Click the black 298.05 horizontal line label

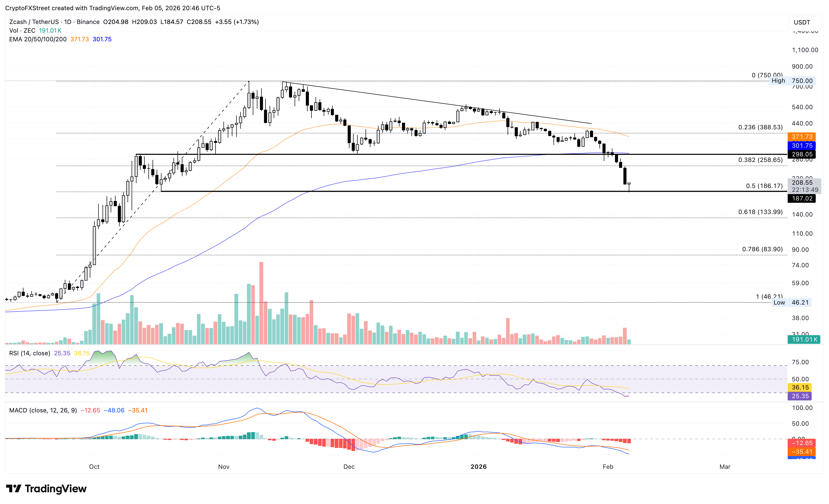pyautogui.click(x=801, y=154)
